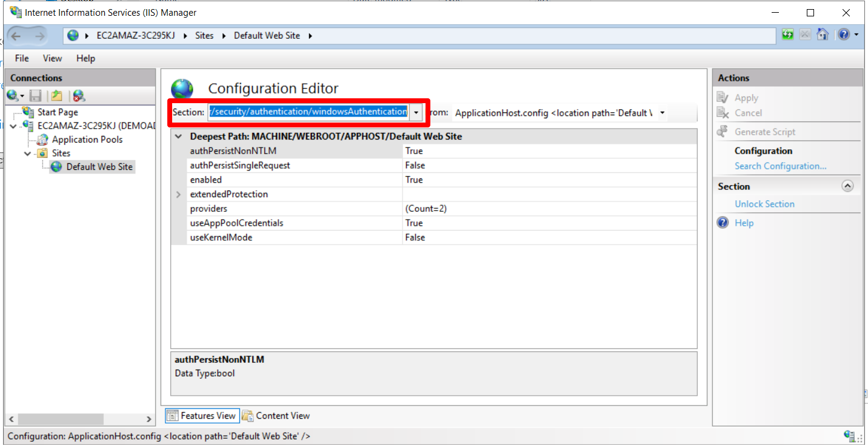Click the status bar network icon
The height and width of the screenshot is (446, 868).
coord(849,436)
